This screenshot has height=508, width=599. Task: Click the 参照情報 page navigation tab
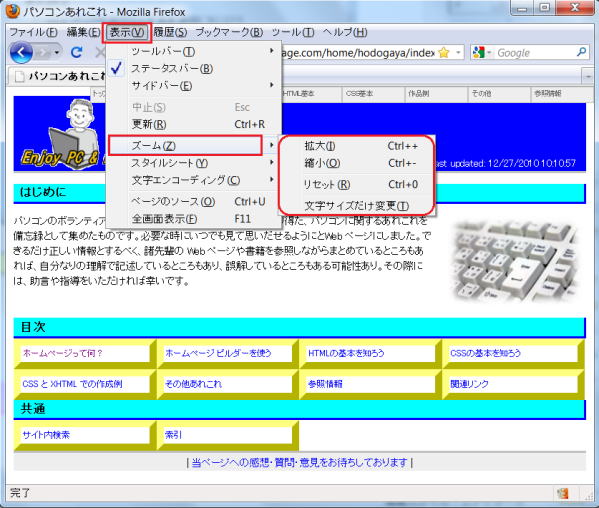[562, 94]
